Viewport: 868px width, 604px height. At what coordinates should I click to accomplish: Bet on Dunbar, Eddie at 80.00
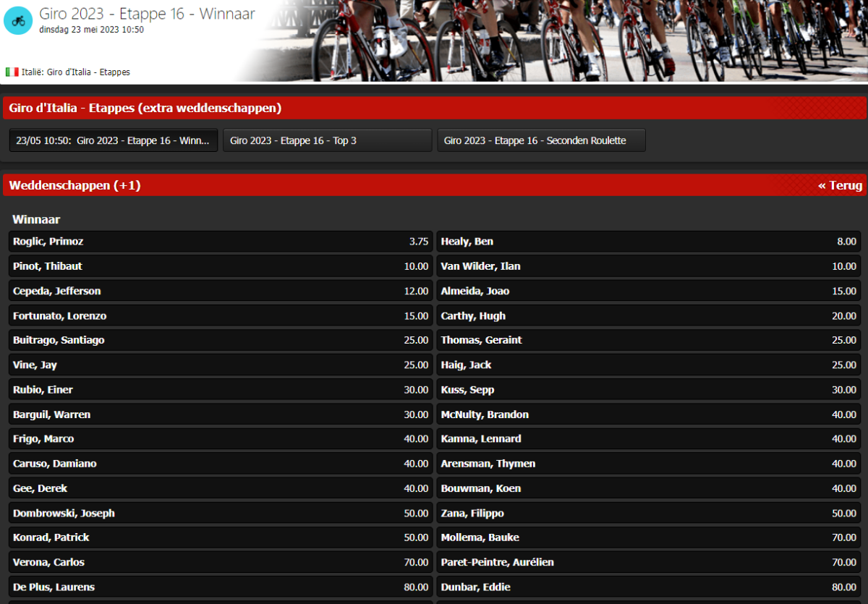(648, 587)
